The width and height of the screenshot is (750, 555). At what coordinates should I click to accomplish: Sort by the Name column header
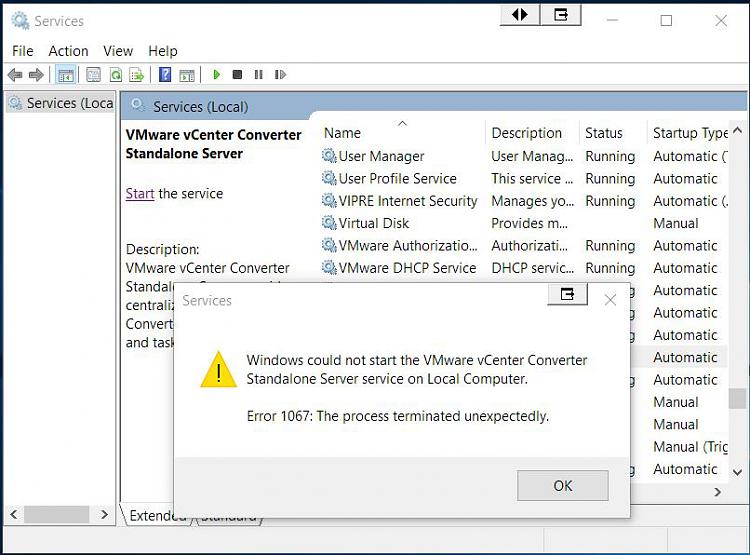click(x=402, y=133)
